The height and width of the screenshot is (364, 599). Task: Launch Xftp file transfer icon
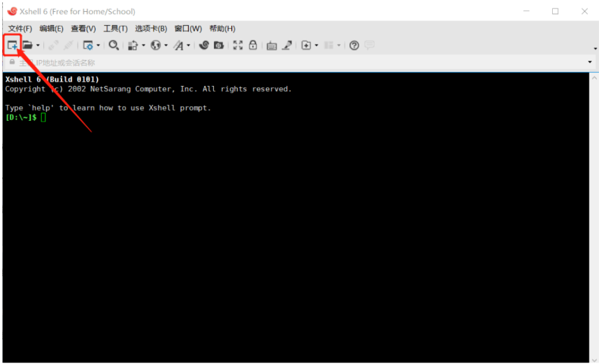click(219, 45)
